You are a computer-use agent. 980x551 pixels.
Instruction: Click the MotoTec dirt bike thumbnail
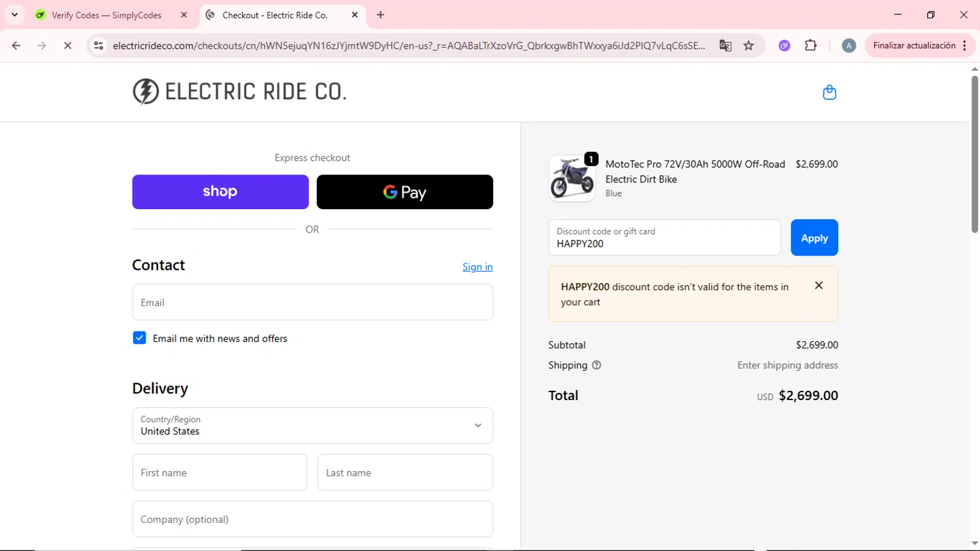click(572, 178)
